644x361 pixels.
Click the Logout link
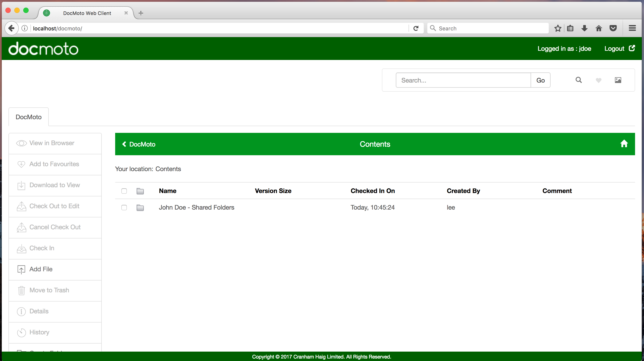614,49
